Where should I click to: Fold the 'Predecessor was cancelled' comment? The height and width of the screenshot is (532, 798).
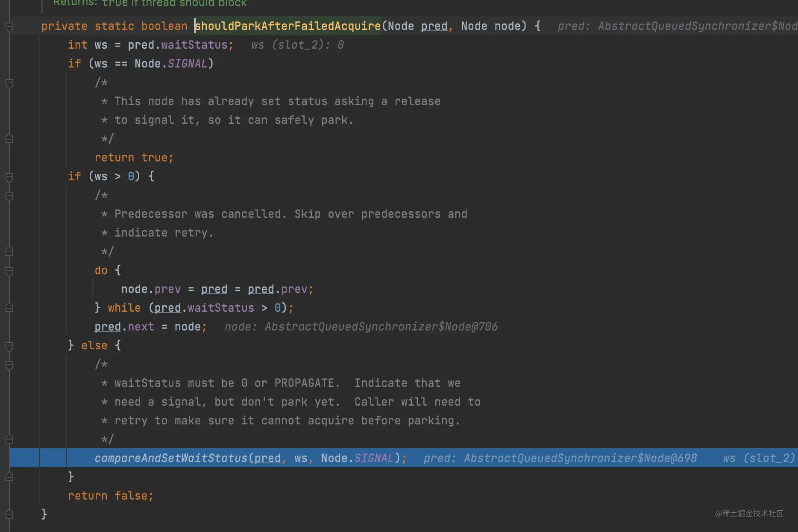click(x=9, y=196)
